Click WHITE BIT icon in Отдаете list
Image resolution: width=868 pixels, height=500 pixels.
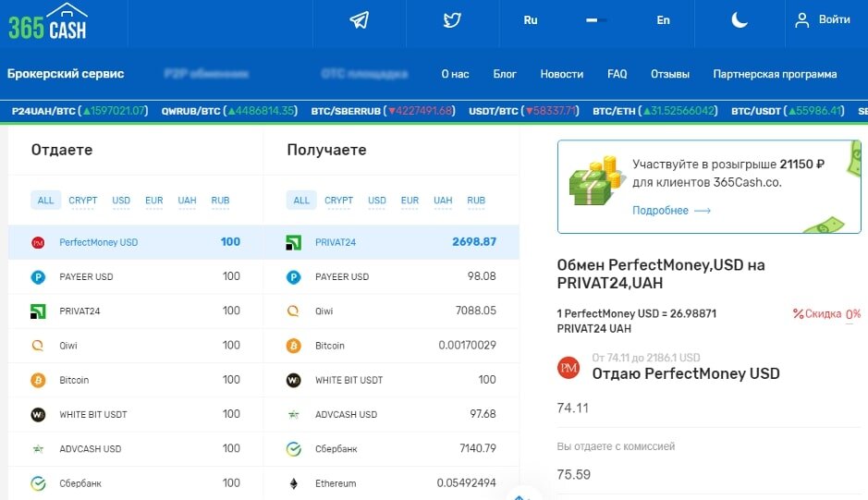(38, 415)
